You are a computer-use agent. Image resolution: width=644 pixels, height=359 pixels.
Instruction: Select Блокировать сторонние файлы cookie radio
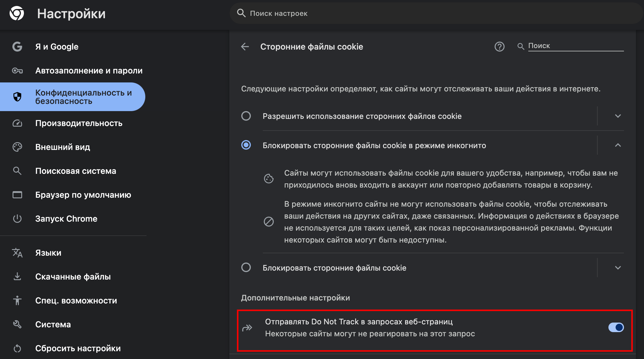click(246, 267)
